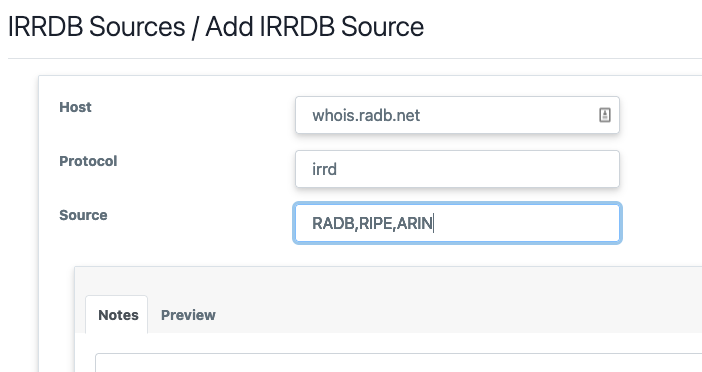
Task: Open the IRRDB Sources breadcrumb in the heading
Action: pos(96,26)
